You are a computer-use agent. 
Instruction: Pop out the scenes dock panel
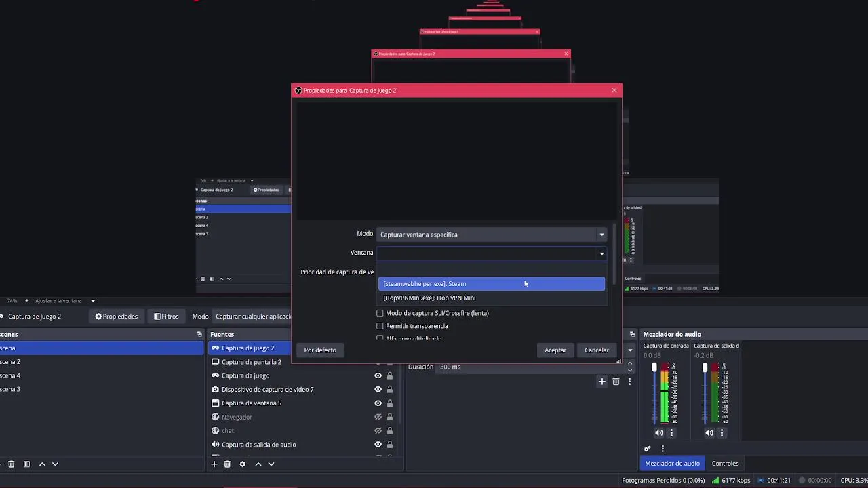(x=199, y=334)
